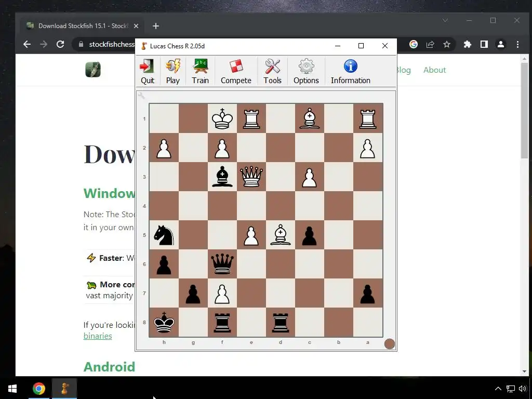
Task: Open the Information menu
Action: click(351, 72)
